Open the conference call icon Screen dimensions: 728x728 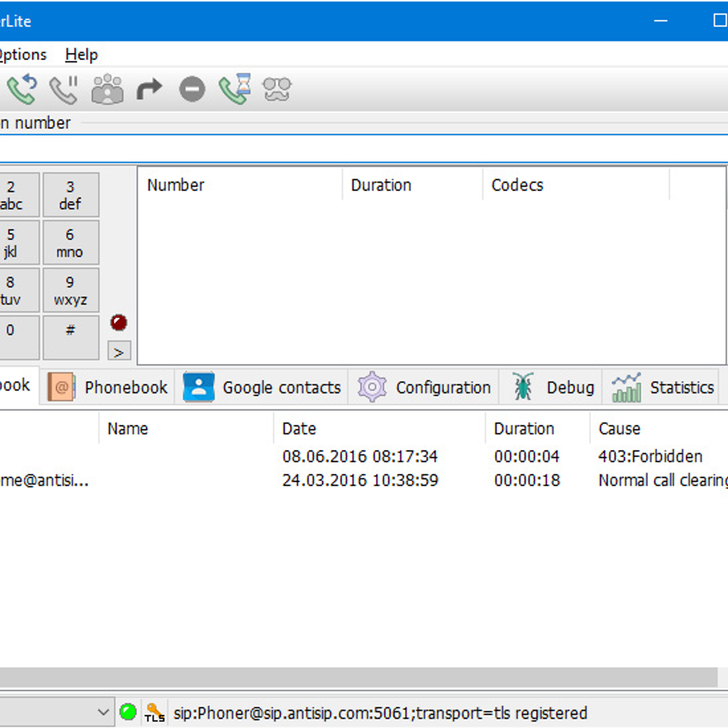click(106, 89)
